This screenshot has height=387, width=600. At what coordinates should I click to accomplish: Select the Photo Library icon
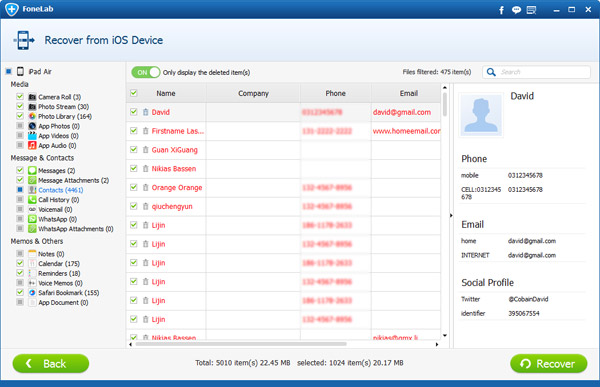(33, 116)
